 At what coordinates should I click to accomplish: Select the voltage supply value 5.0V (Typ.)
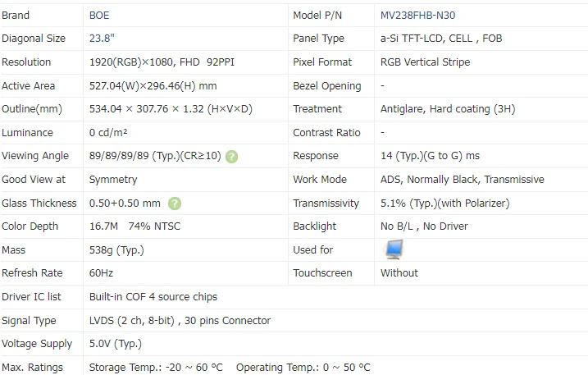pyautogui.click(x=116, y=344)
